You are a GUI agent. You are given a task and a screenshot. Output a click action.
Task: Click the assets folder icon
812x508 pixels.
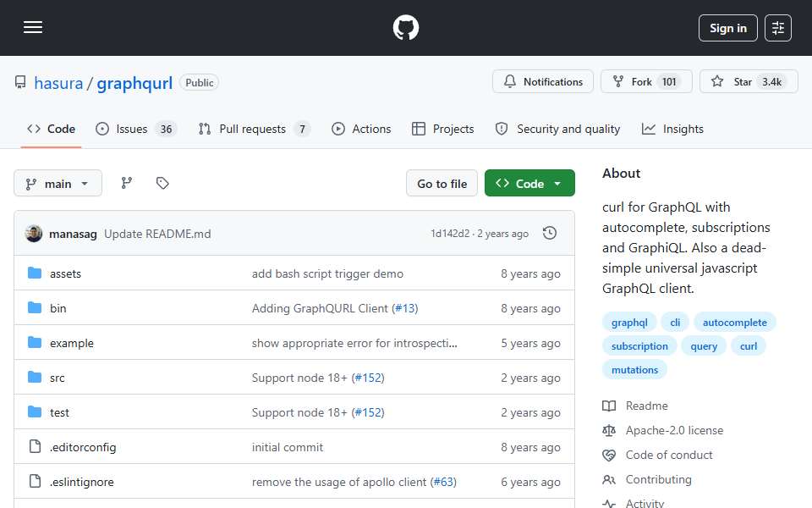pyautogui.click(x=35, y=273)
